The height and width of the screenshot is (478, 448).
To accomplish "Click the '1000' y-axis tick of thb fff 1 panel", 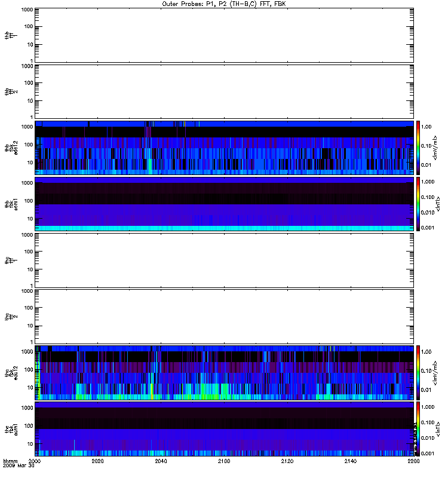I will click(x=27, y=10).
